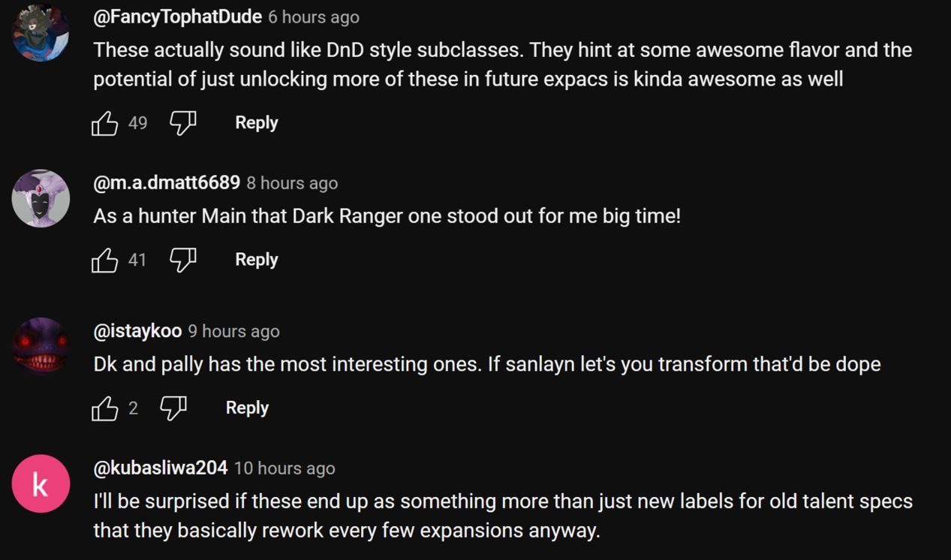Image resolution: width=951 pixels, height=560 pixels.
Task: Open @kubasliwa204 username link
Action: click(x=160, y=468)
